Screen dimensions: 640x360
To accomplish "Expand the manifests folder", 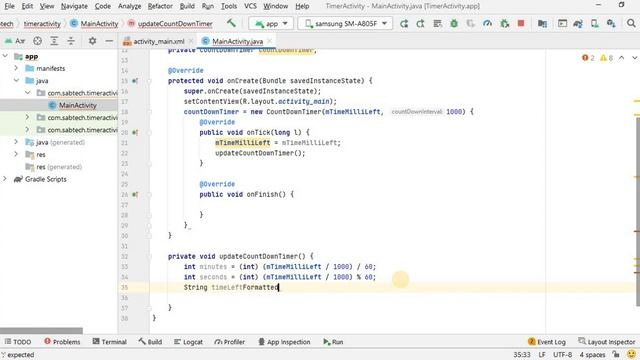I will tap(16, 68).
